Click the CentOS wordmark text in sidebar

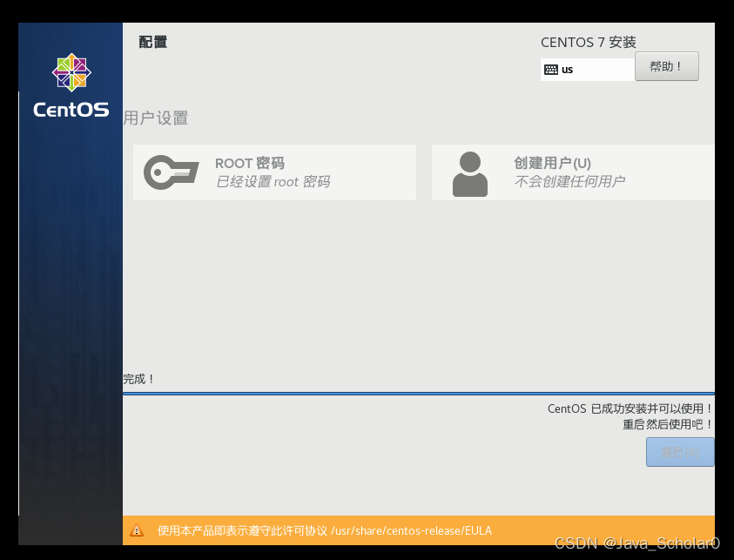click(x=71, y=110)
